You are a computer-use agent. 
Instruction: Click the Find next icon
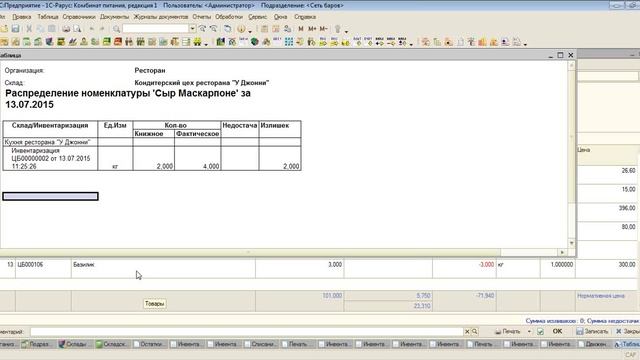202,29
